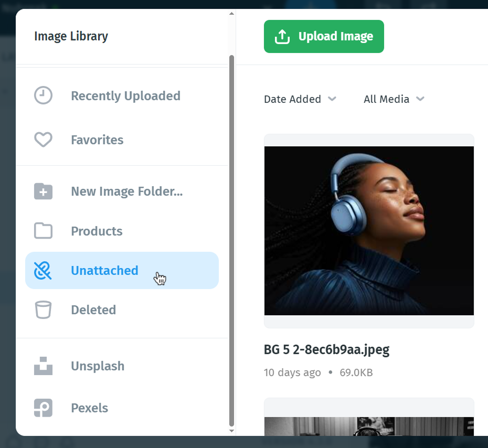488x448 pixels.
Task: Click the Unattached broken-link icon
Action: [x=43, y=270]
